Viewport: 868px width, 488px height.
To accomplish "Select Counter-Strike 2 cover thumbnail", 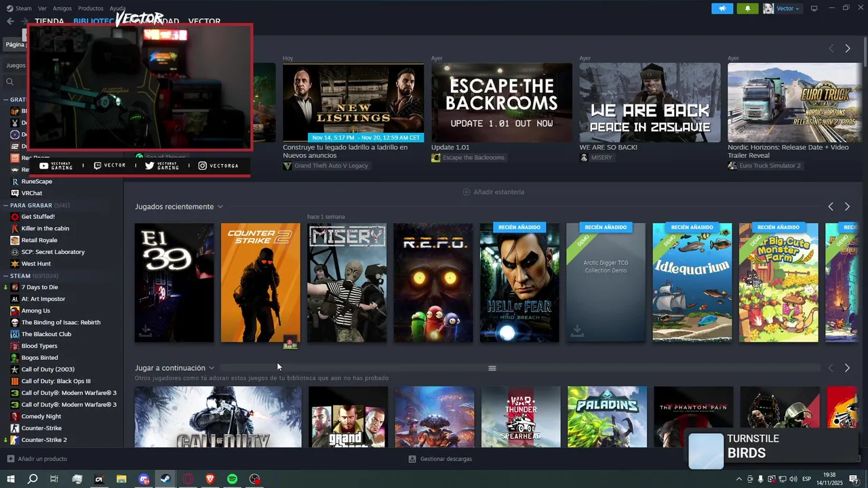I will pyautogui.click(x=260, y=283).
